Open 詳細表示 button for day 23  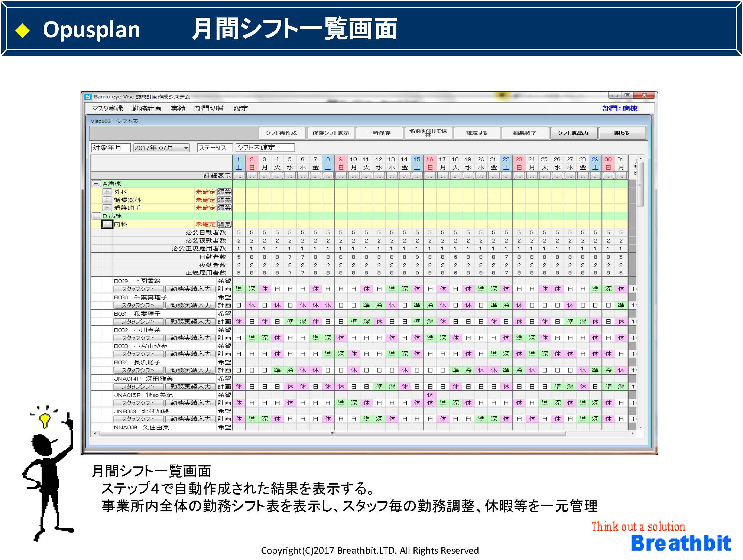point(519,176)
